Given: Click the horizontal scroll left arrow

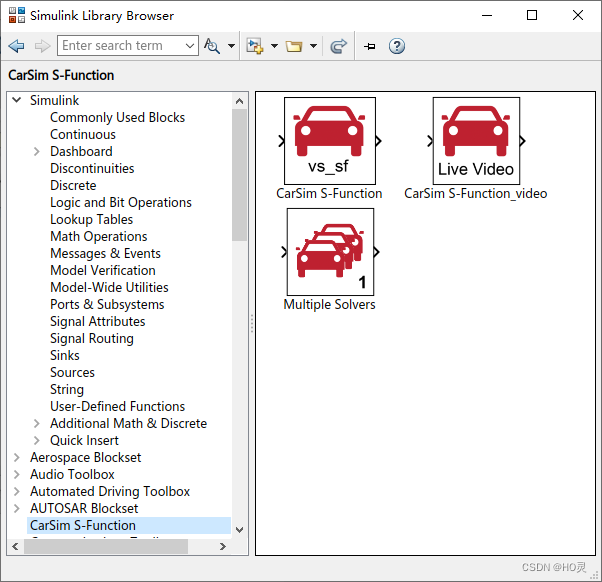Looking at the screenshot, I should pyautogui.click(x=15, y=546).
